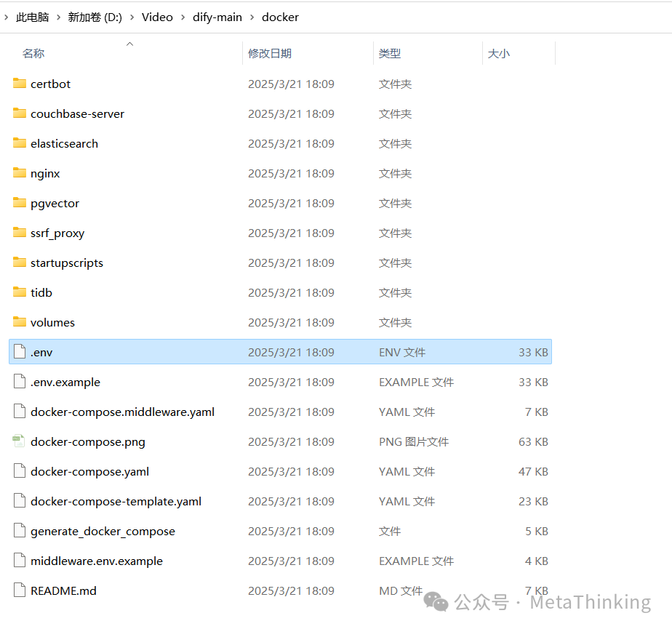Click the 47 KB size cell
This screenshot has width=672, height=629.
coord(533,471)
